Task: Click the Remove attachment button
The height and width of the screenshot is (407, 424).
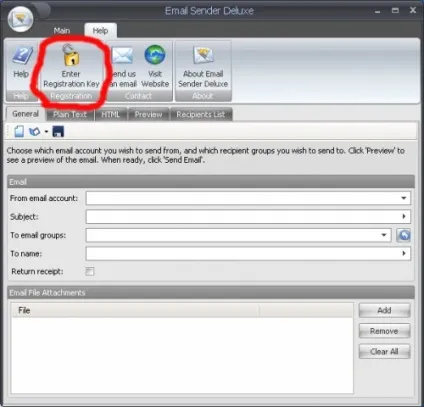Action: point(384,331)
